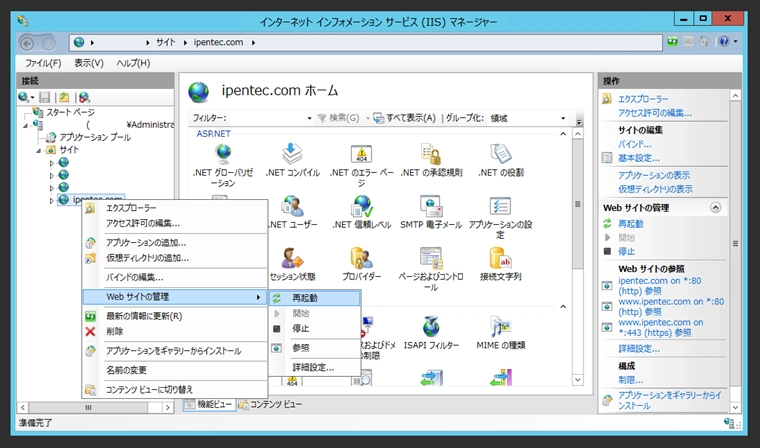Click エクスプローラー link in actions pane
This screenshot has width=760, height=448.
click(x=643, y=99)
